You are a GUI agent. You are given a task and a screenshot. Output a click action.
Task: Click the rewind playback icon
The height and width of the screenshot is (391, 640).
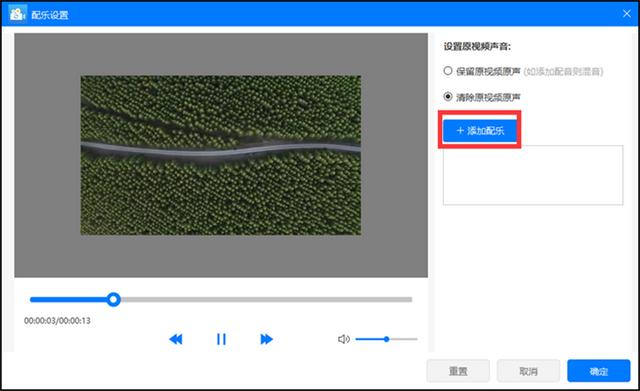click(176, 339)
